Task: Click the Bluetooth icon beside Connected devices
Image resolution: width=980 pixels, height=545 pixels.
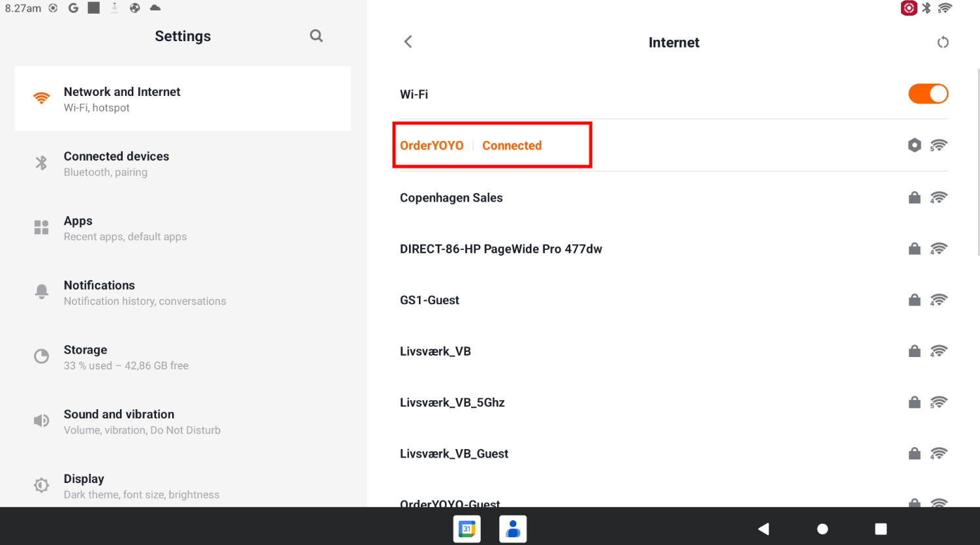Action: pos(42,163)
